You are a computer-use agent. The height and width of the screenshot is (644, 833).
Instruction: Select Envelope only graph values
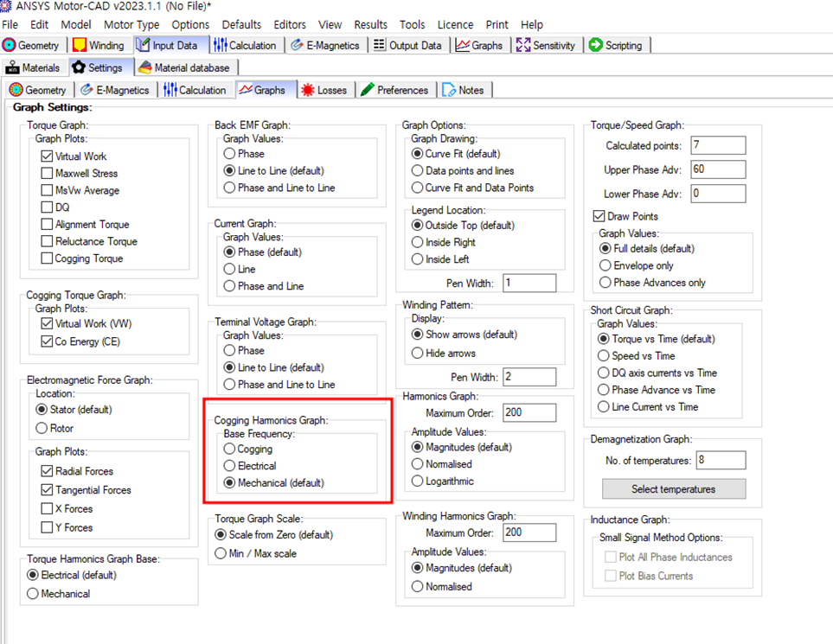pyautogui.click(x=606, y=265)
